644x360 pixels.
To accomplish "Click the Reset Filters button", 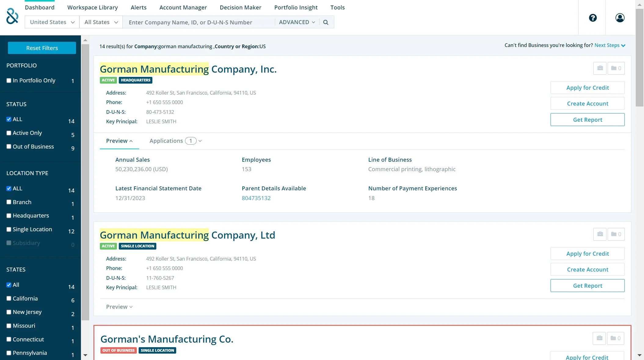I will coord(42,48).
